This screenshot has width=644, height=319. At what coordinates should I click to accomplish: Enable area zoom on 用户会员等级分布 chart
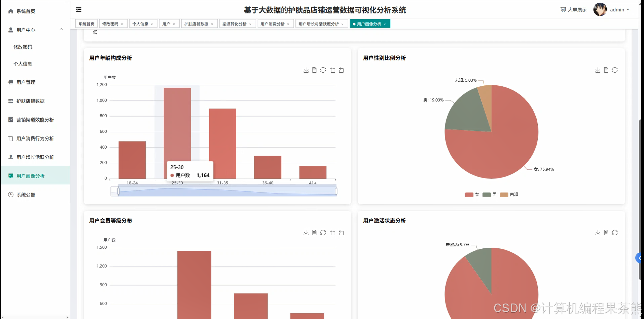pyautogui.click(x=332, y=233)
